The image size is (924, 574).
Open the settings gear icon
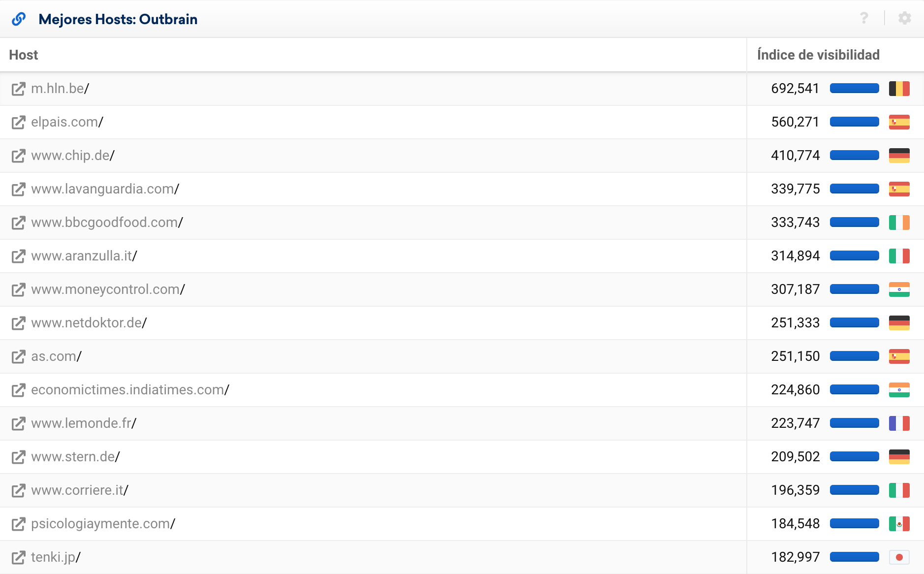[905, 18]
